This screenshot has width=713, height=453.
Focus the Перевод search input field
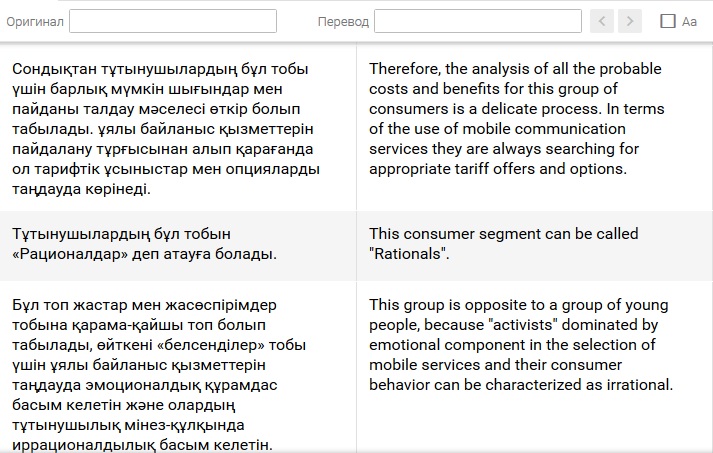point(478,21)
